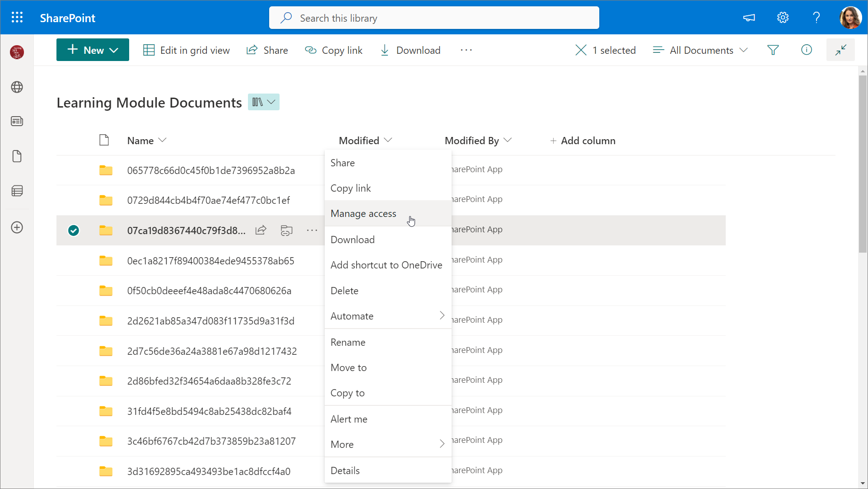Open the info details pane icon
The width and height of the screenshot is (868, 489).
tap(806, 50)
